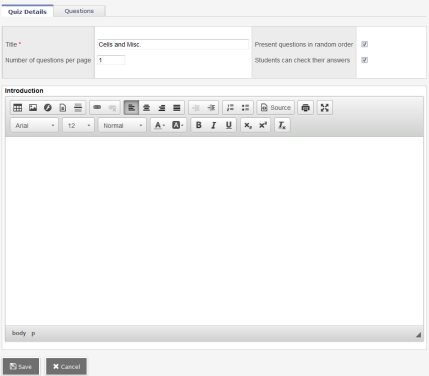Apply underline formatting

[229, 125]
